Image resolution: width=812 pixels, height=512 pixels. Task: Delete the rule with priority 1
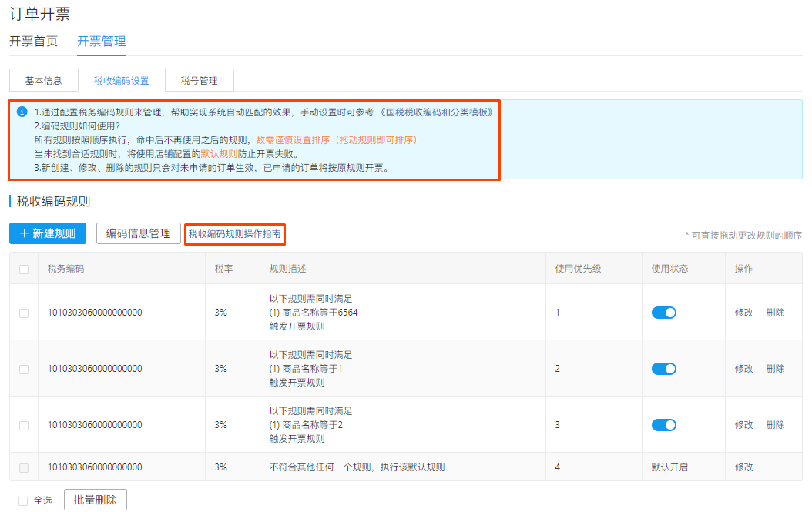pyautogui.click(x=775, y=313)
